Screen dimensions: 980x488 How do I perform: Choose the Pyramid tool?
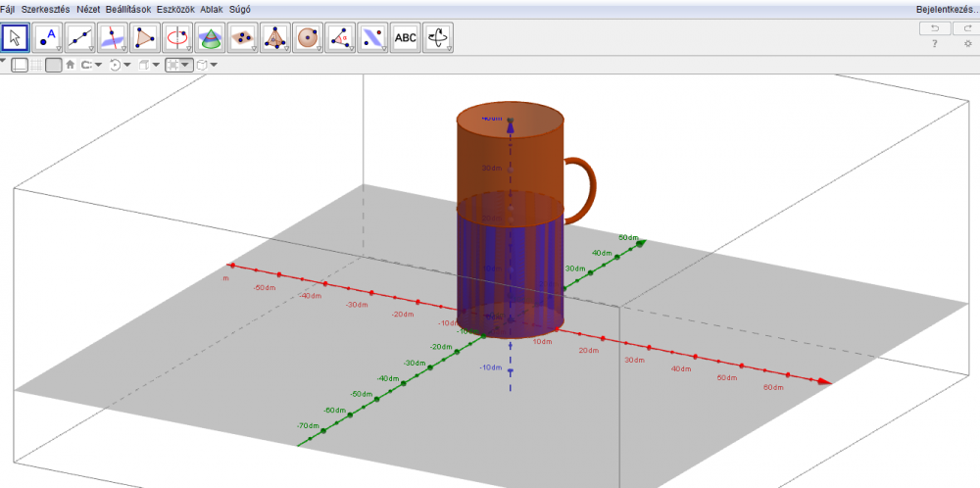click(274, 38)
